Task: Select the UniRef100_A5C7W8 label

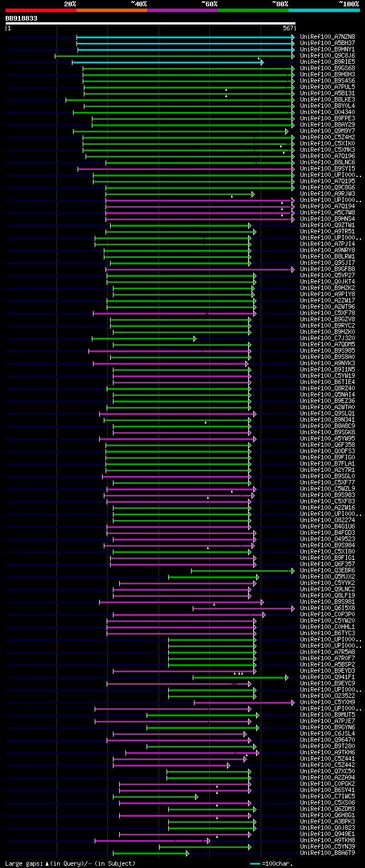Action: point(327,212)
